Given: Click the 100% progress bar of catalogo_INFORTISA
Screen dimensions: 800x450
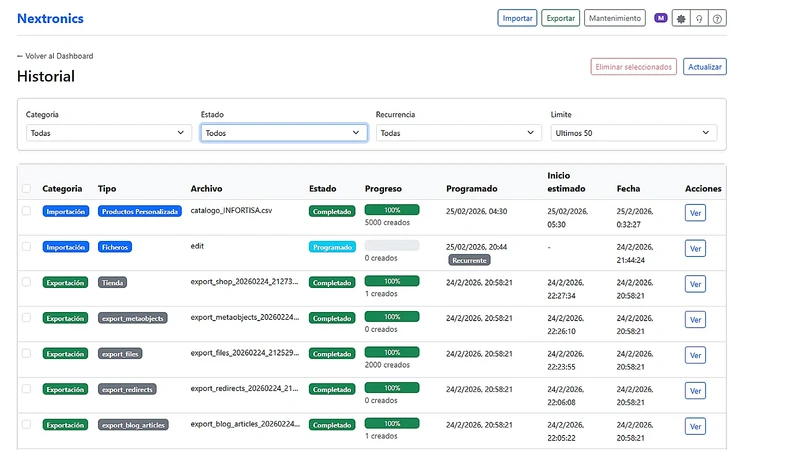Looking at the screenshot, I should [392, 210].
